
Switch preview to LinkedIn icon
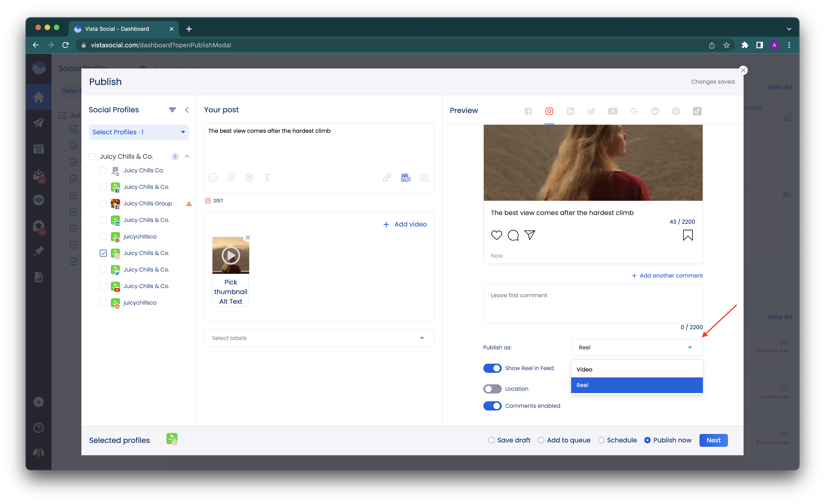(x=570, y=111)
